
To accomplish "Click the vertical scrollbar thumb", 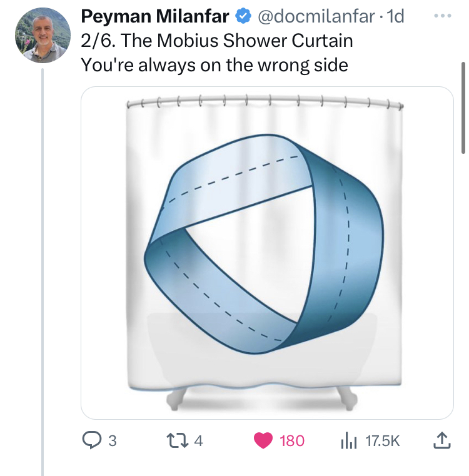I will 463,106.
